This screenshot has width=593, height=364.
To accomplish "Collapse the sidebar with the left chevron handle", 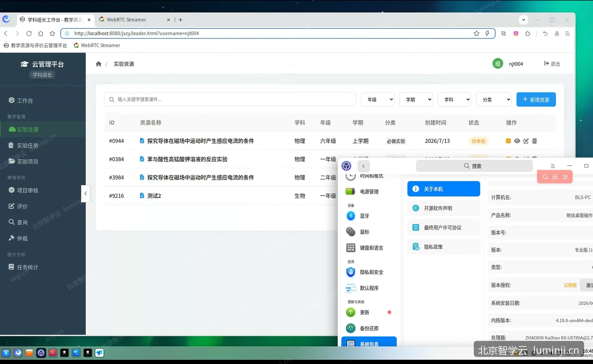I will [86, 193].
